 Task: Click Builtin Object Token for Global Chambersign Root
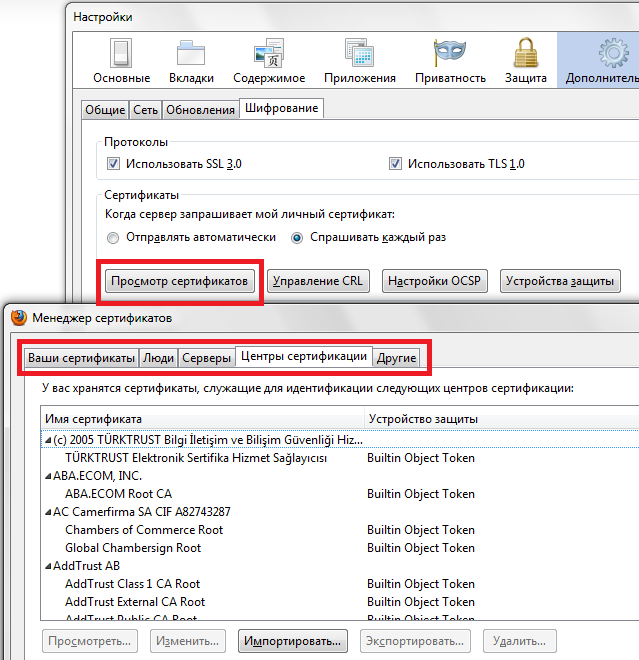[x=421, y=548]
